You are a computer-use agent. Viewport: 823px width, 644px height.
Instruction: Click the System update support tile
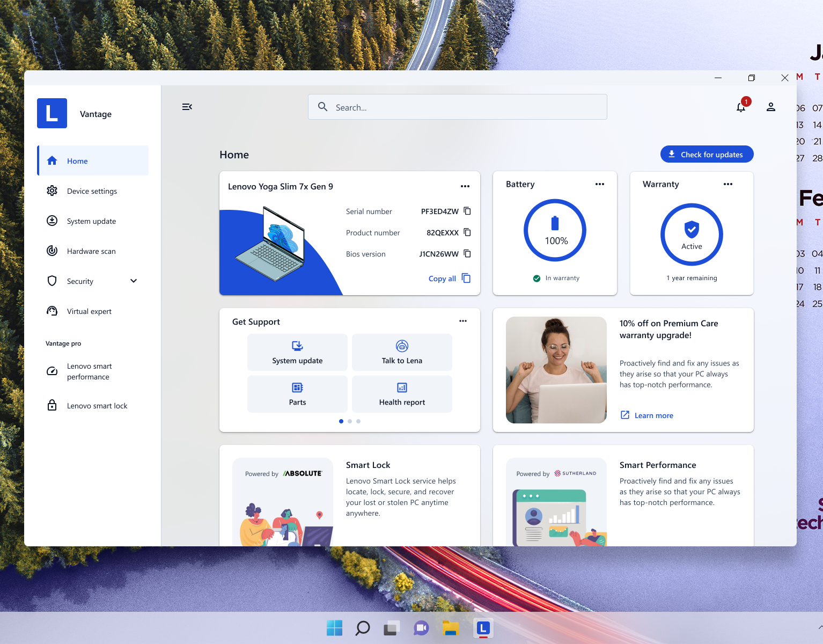coord(297,352)
